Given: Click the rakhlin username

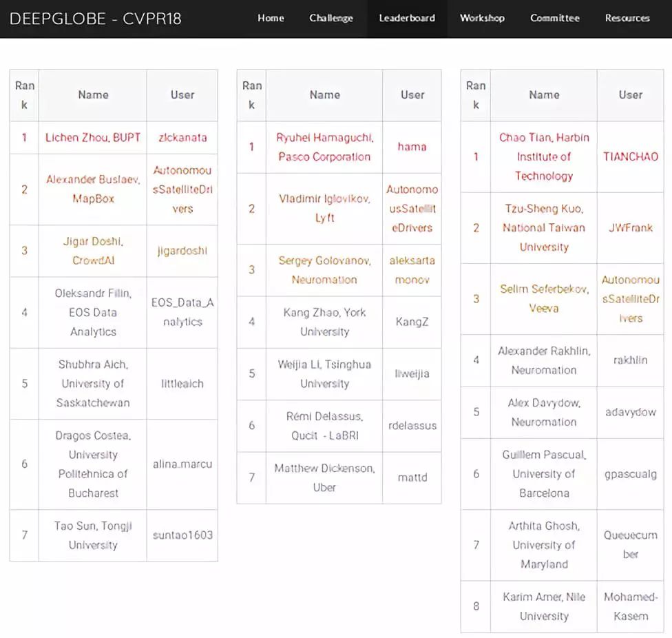Looking at the screenshot, I should (x=631, y=360).
